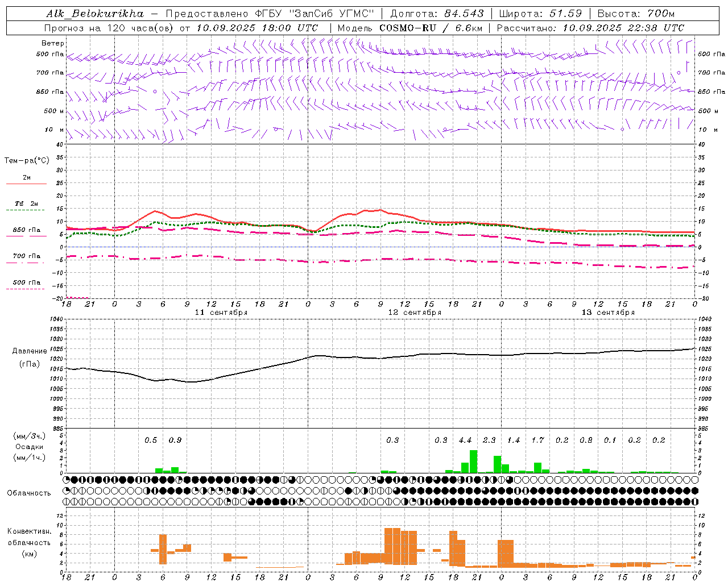Click the '(км)' unit of convective cloudiness
Screen dimensions: 728x582
pyautogui.click(x=29, y=554)
